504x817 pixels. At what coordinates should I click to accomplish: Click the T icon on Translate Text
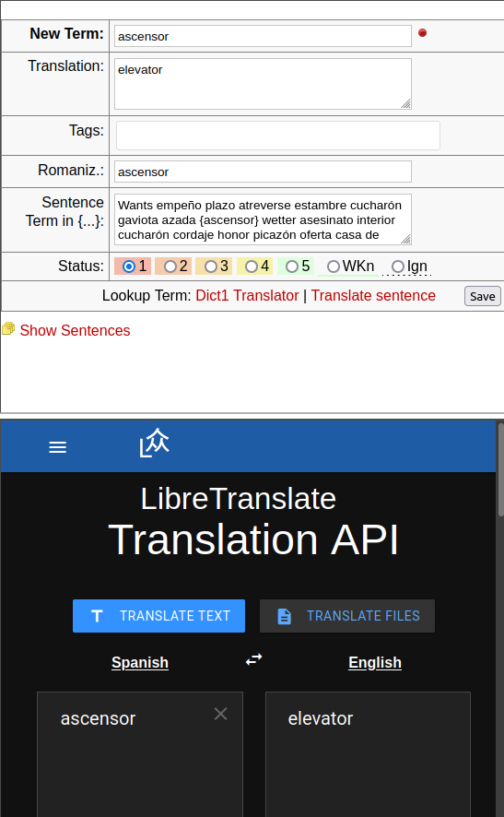point(97,616)
